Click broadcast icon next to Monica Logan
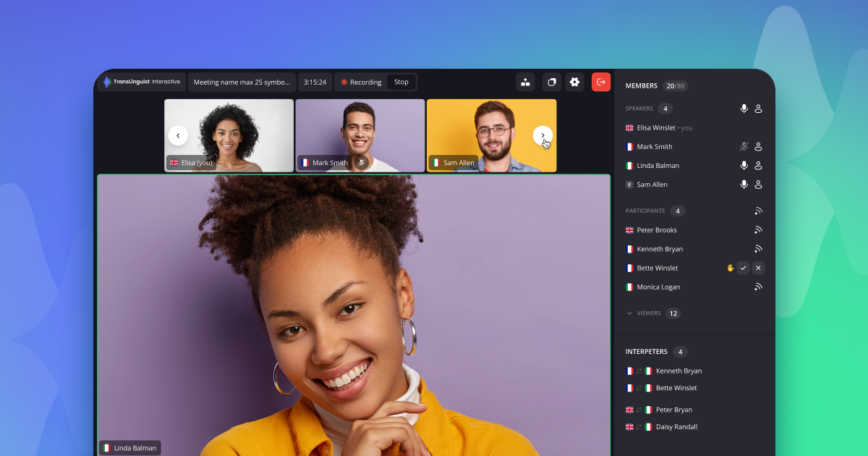Screen dimensions: 868x456 758,287
